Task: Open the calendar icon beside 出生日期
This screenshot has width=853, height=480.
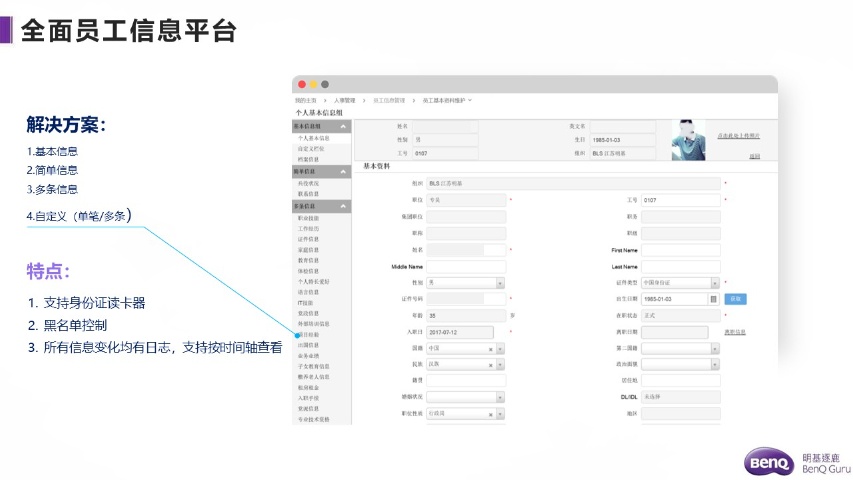Action: (714, 299)
